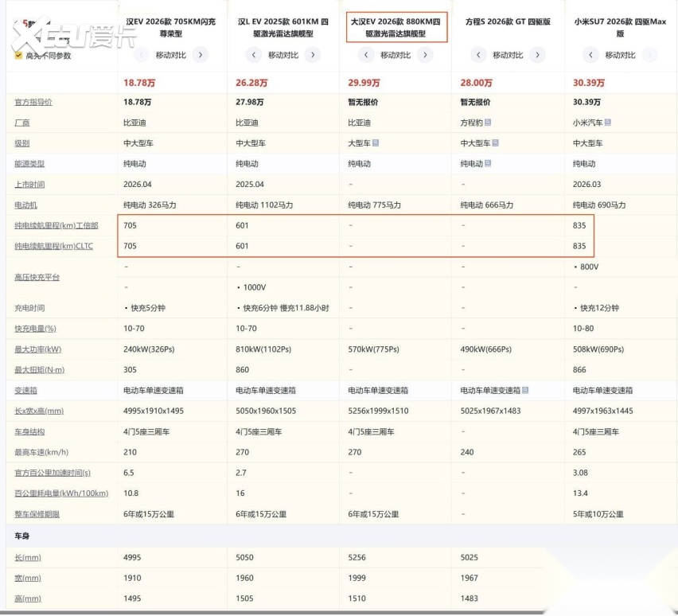
Task: Click the 充电时间 row label
Action: pyautogui.click(x=29, y=308)
